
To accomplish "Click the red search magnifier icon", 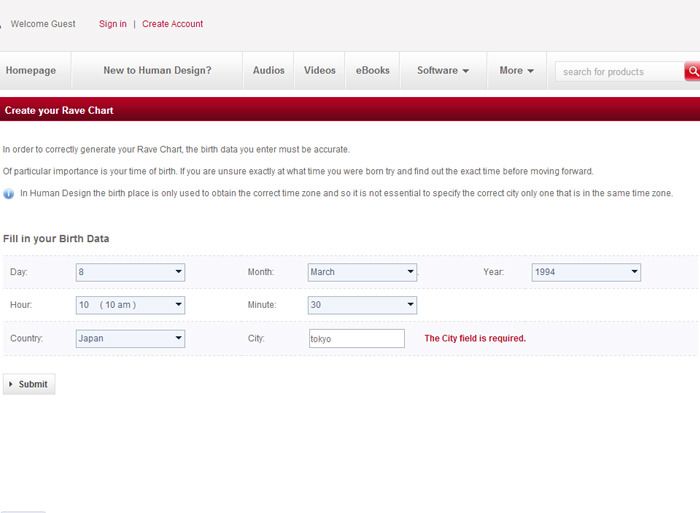I will click(692, 71).
